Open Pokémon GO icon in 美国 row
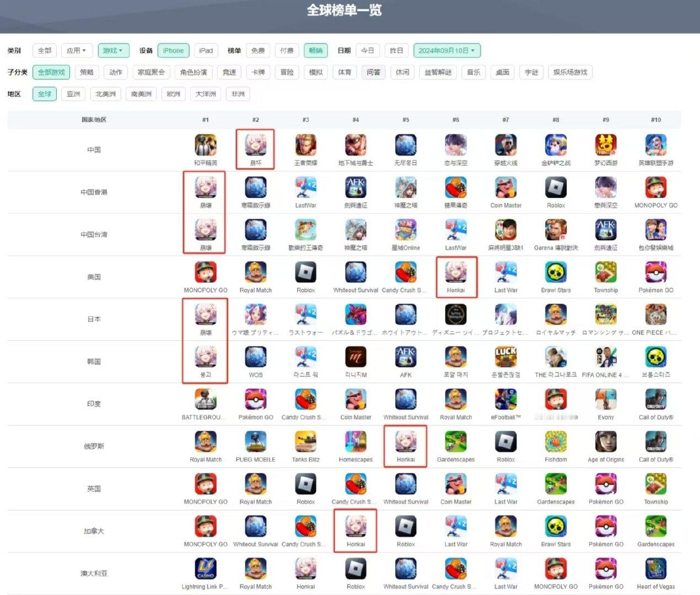The width and height of the screenshot is (700, 595). (656, 273)
